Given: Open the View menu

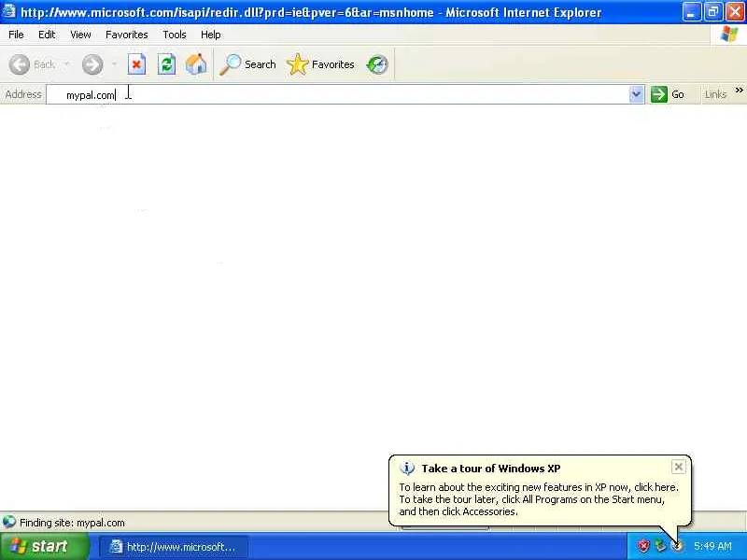Looking at the screenshot, I should (80, 35).
